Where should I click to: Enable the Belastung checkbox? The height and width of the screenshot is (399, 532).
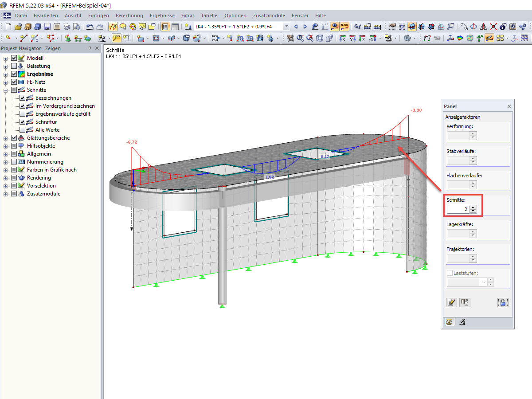tap(14, 66)
